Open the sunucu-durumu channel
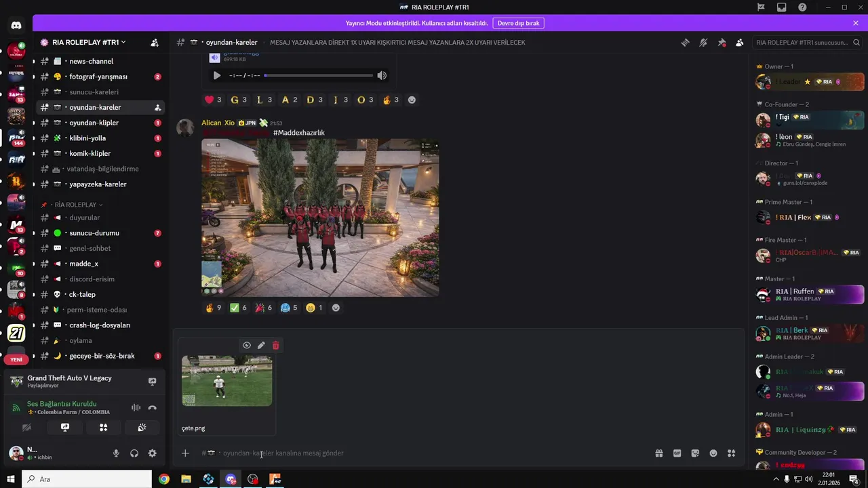The image size is (868, 488). 100,233
